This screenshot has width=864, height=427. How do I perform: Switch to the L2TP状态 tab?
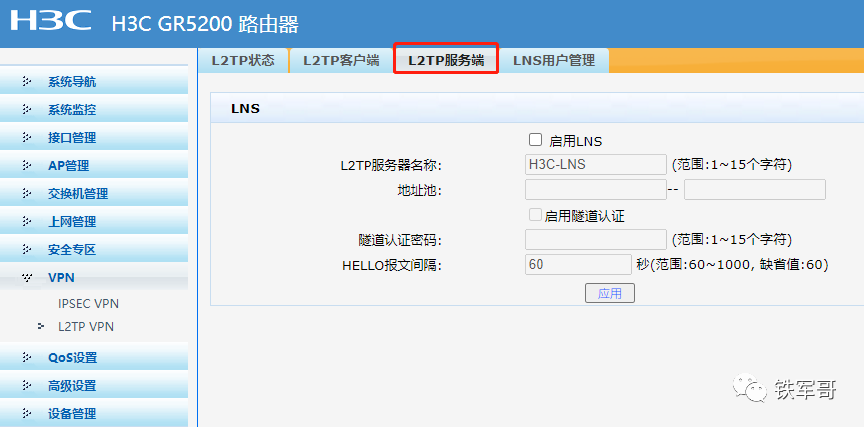pyautogui.click(x=243, y=61)
